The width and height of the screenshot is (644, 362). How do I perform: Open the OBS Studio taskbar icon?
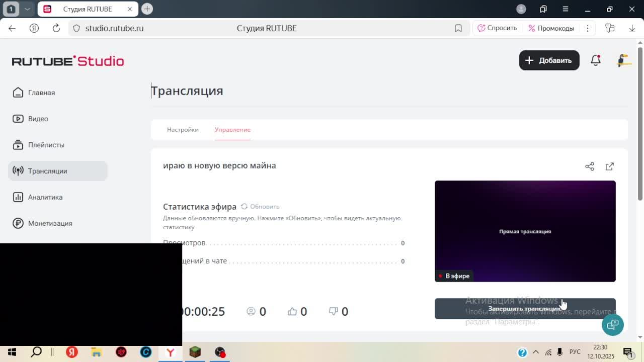click(220, 352)
